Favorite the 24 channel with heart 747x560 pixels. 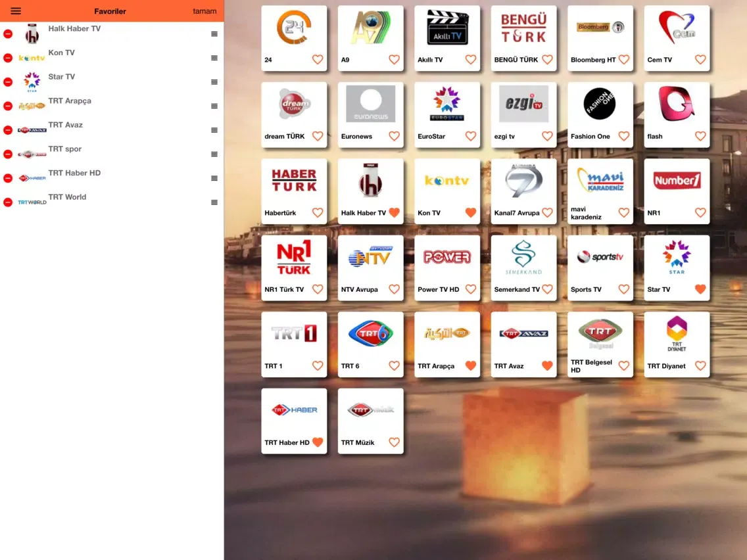[318, 60]
